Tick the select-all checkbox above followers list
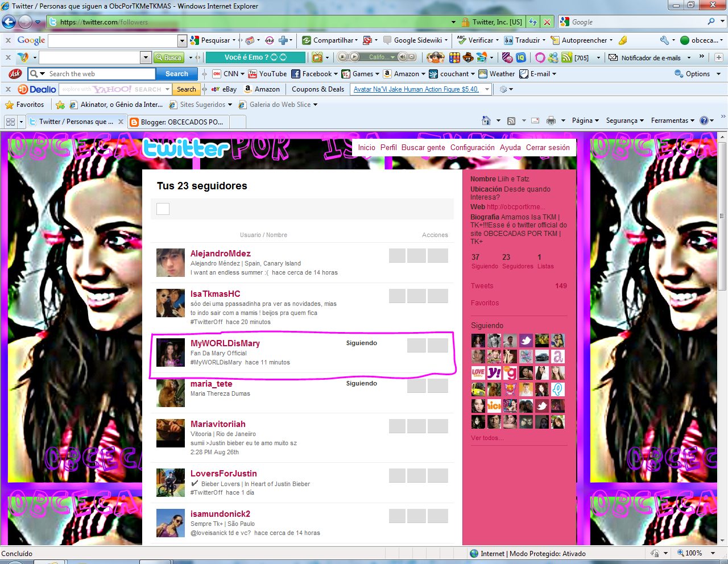This screenshot has height=564, width=728. click(163, 209)
